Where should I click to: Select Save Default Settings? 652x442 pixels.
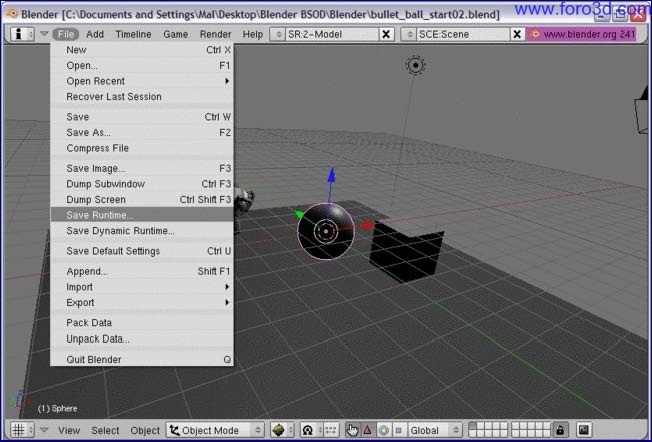[142, 251]
